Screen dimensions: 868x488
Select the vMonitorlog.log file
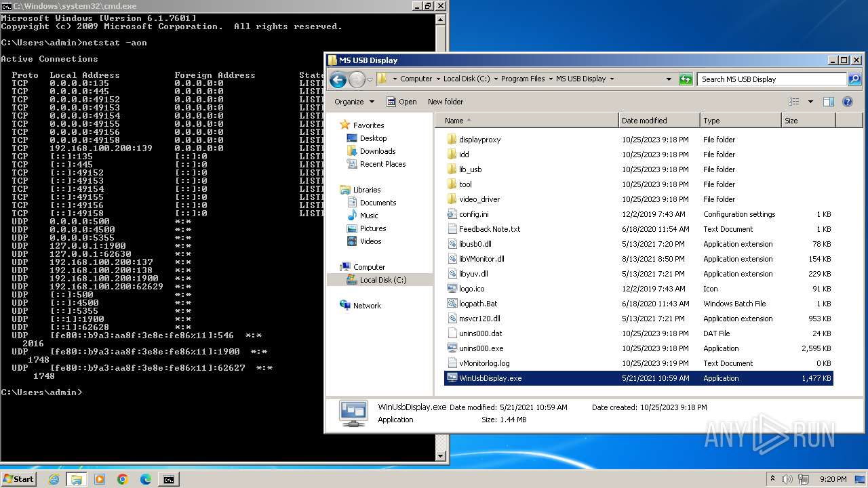(x=639, y=363)
